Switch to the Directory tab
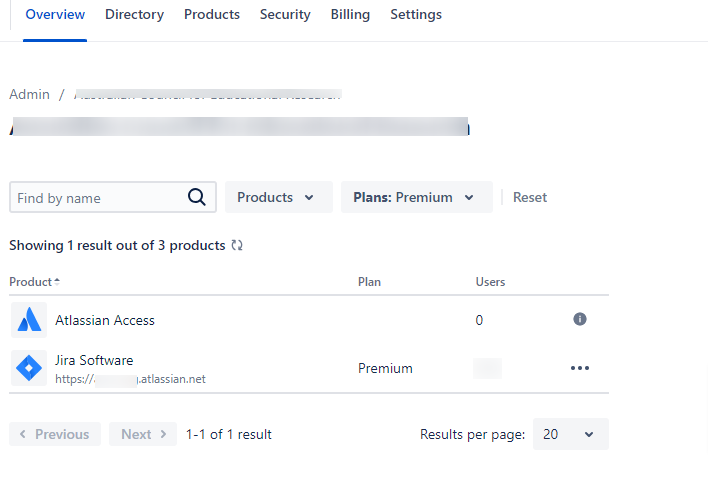 [x=134, y=14]
